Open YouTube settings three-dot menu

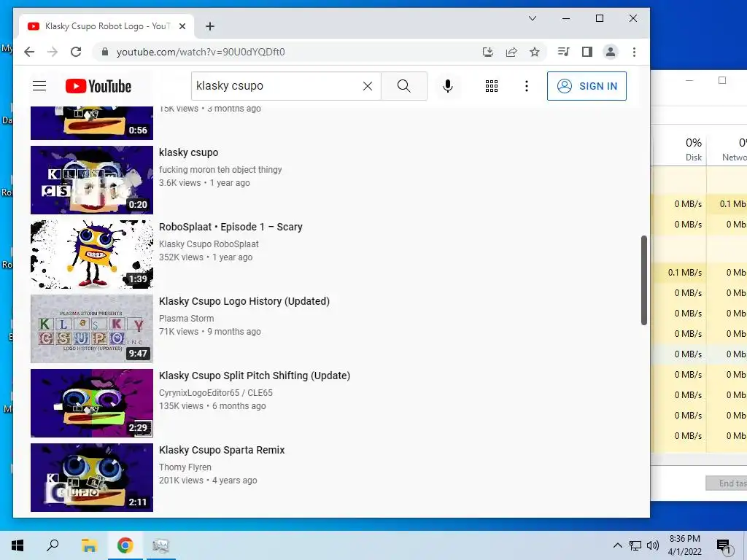527,86
